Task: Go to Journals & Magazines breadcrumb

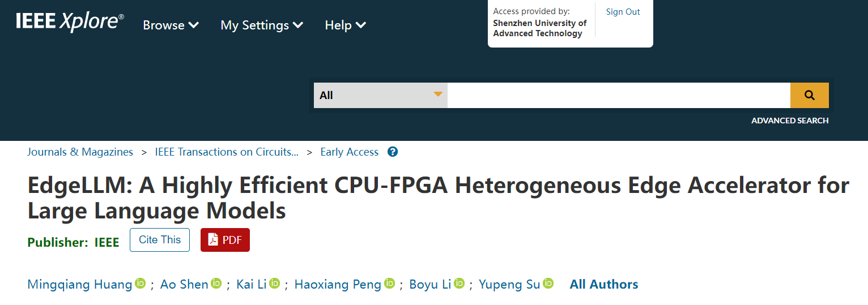Action: tap(80, 152)
